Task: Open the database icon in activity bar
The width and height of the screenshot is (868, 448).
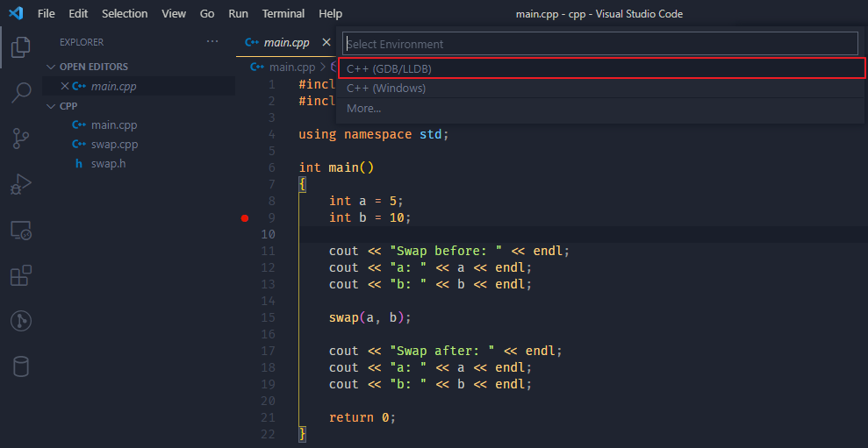Action: [21, 366]
